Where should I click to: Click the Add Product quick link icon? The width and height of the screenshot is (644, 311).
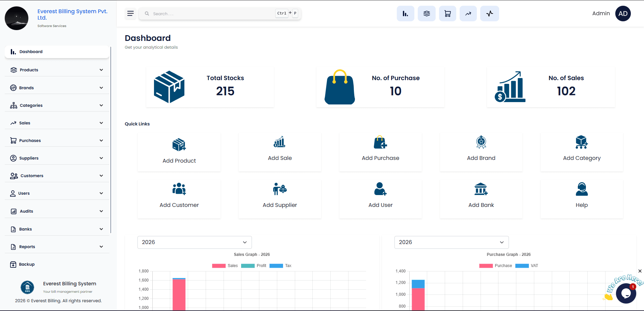pyautogui.click(x=179, y=145)
